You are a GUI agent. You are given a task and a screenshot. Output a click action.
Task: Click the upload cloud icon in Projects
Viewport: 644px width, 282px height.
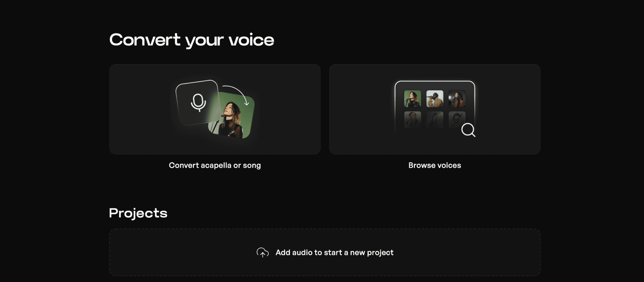click(262, 252)
